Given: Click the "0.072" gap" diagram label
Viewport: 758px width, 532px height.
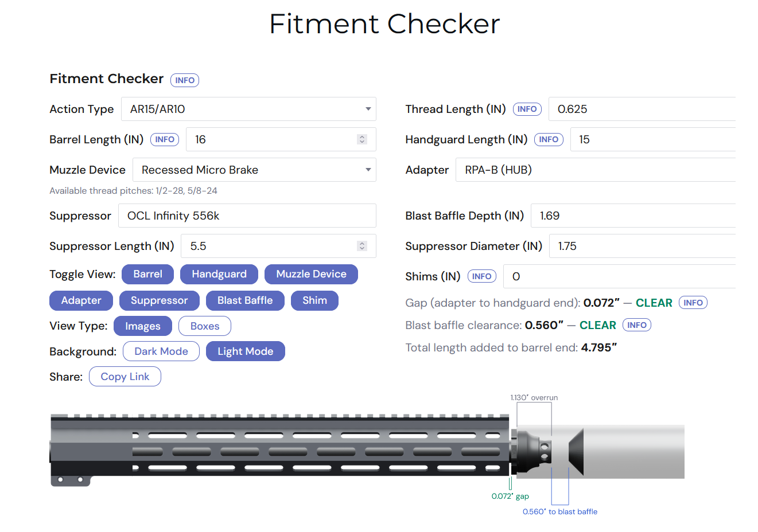Looking at the screenshot, I should tap(510, 496).
